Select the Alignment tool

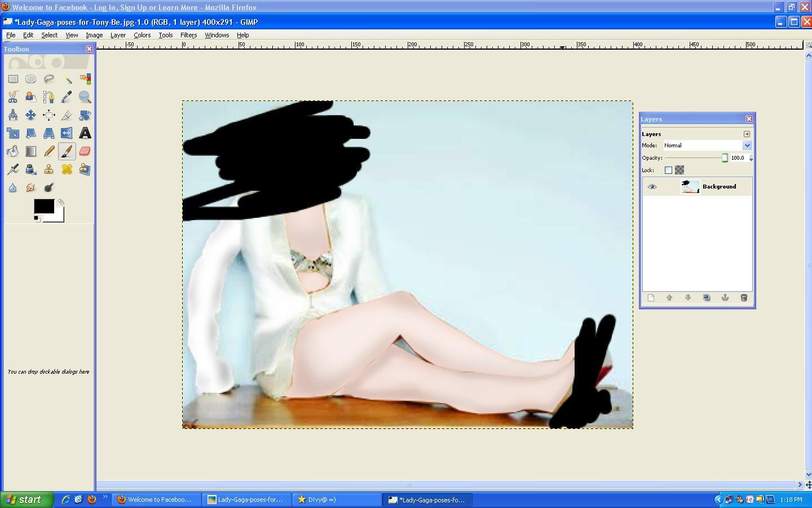[x=49, y=115]
